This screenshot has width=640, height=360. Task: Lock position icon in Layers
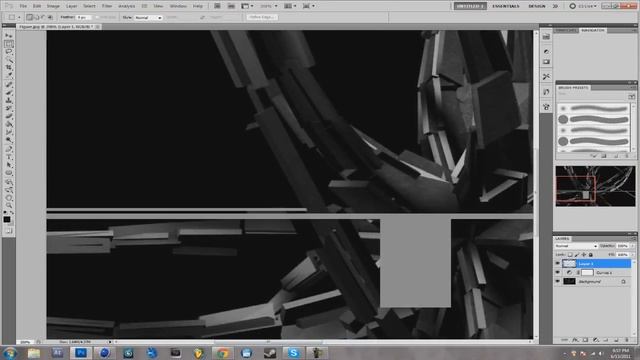pos(584,255)
